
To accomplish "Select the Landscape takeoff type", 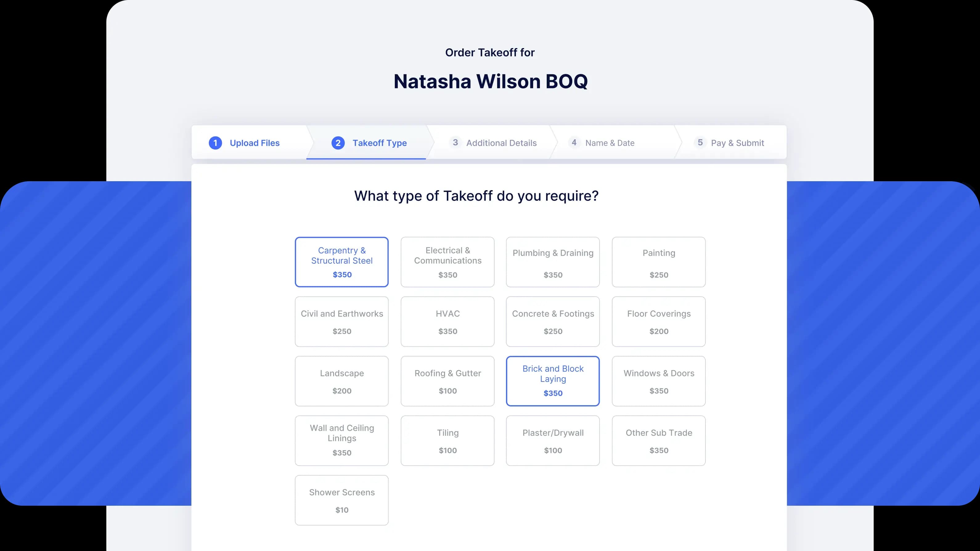I will coord(342,381).
